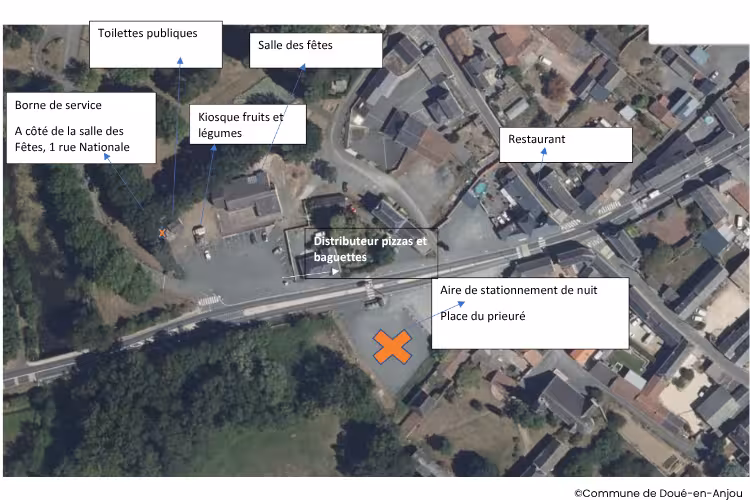This screenshot has width=750, height=500.
Task: Click the Borne de service text box
Action: click(81, 128)
